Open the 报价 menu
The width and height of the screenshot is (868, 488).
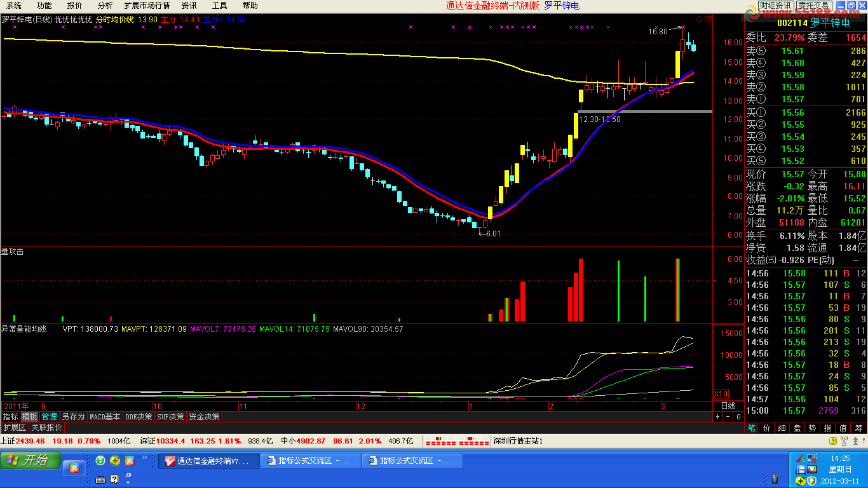75,6
